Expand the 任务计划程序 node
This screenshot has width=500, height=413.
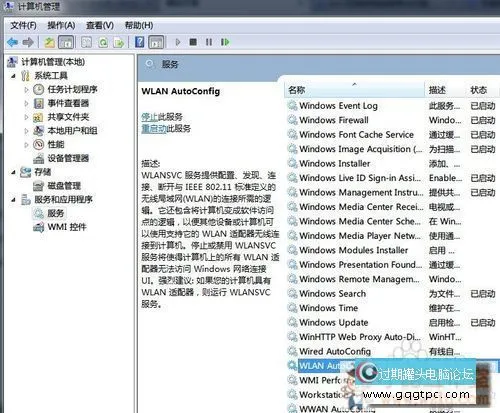coord(26,90)
